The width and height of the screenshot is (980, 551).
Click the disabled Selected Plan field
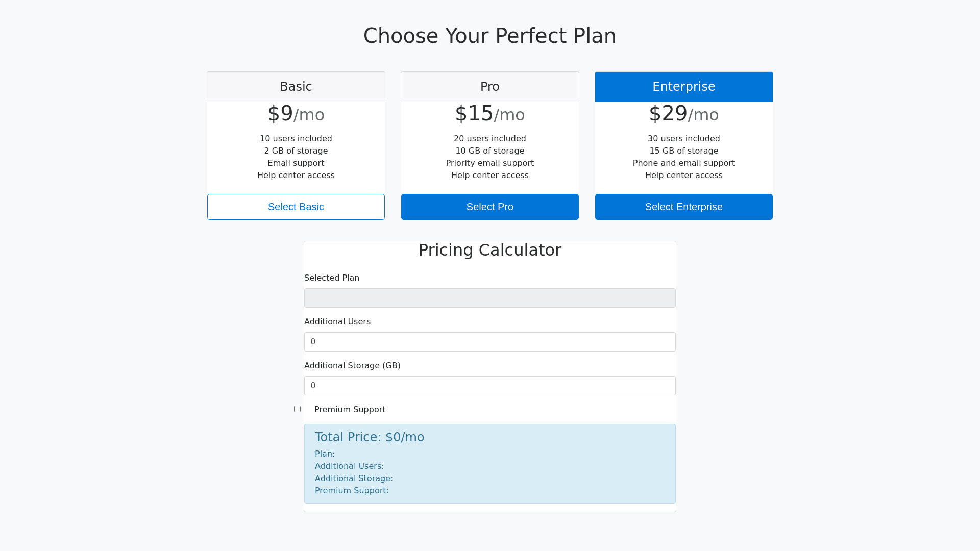pos(490,298)
